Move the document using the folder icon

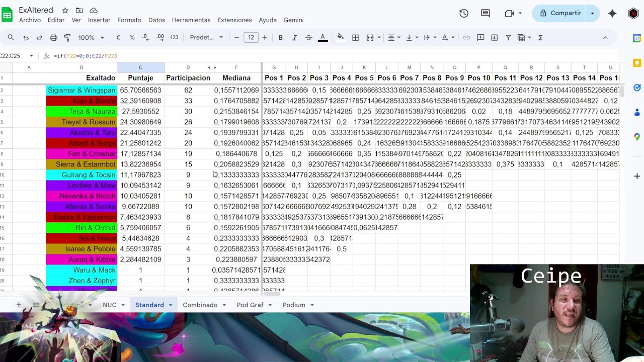[x=79, y=11]
